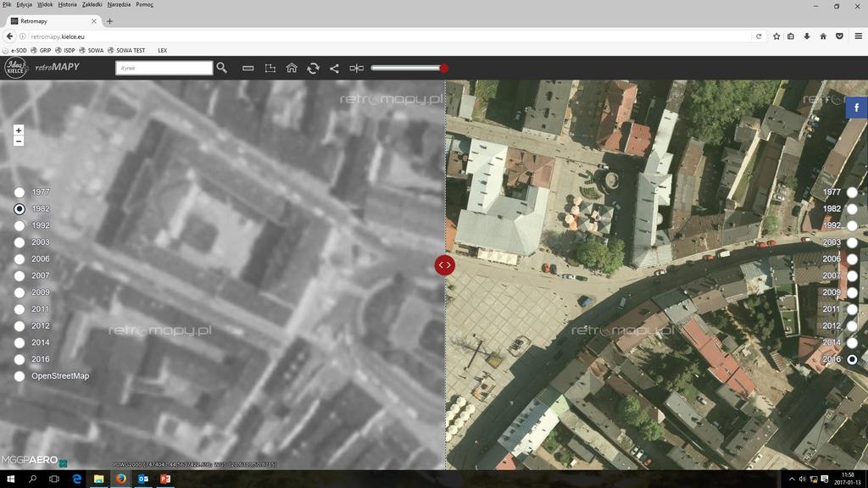Image resolution: width=868 pixels, height=488 pixels.
Task: Click the red opacity slider handle
Action: pyautogui.click(x=443, y=68)
